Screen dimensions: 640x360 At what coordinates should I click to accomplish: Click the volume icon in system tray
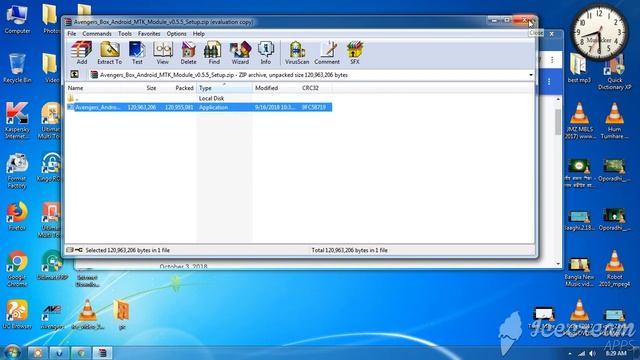tap(592, 353)
